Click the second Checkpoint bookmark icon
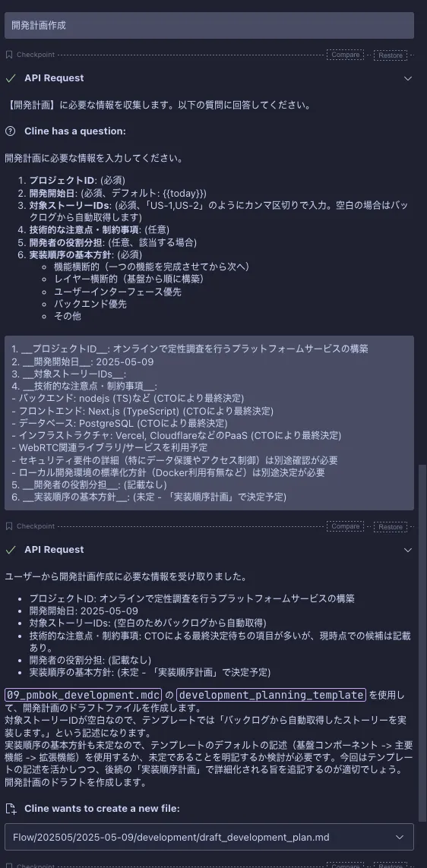Image resolution: width=427 pixels, height=868 pixels. point(9,526)
